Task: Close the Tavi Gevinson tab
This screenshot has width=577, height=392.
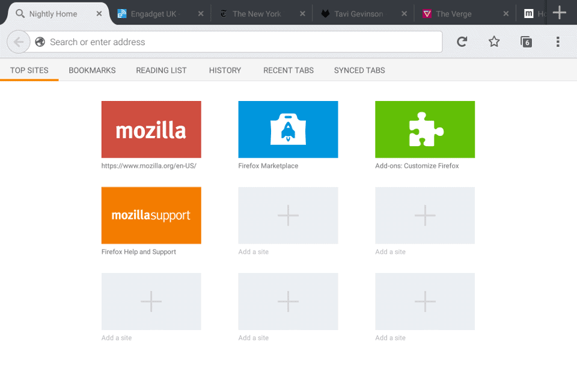Action: pos(405,13)
